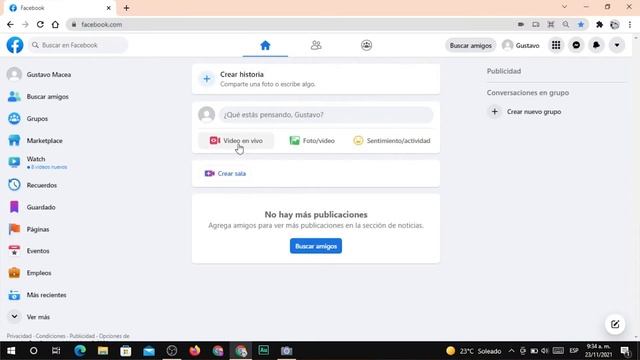Switch to the Friends tab
This screenshot has height=360, width=640.
(x=316, y=45)
